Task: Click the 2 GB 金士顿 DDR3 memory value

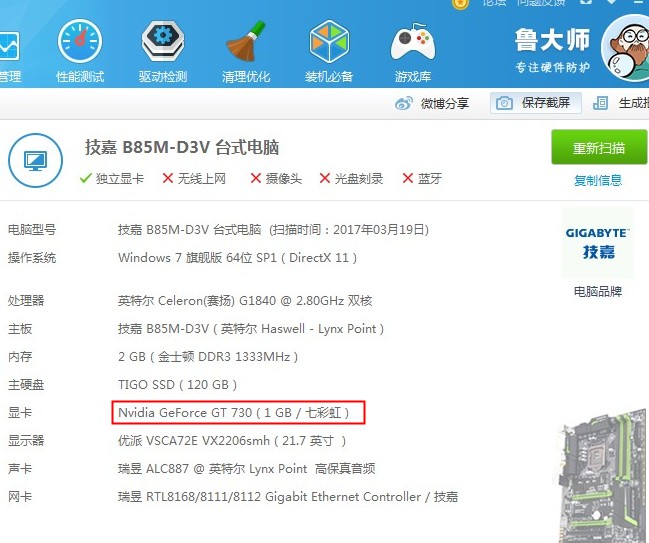Action: coord(208,357)
